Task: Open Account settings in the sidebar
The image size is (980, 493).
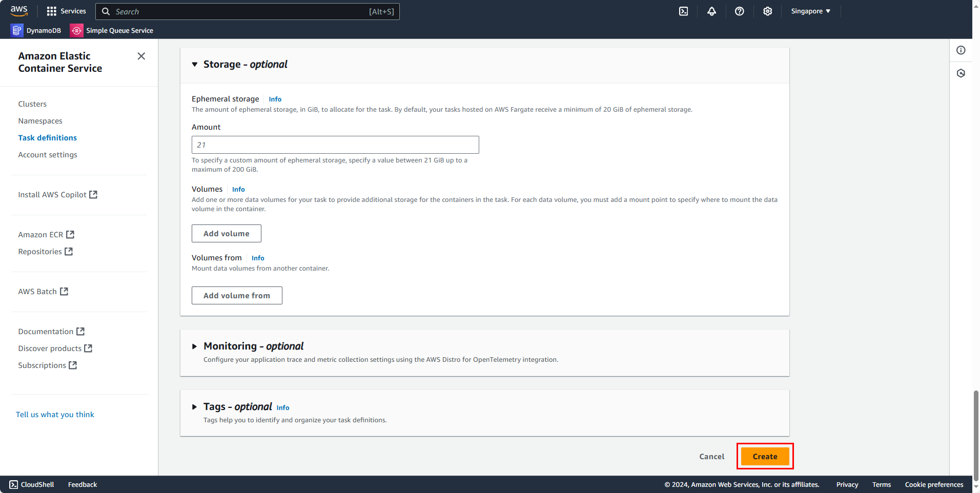Action: tap(48, 155)
